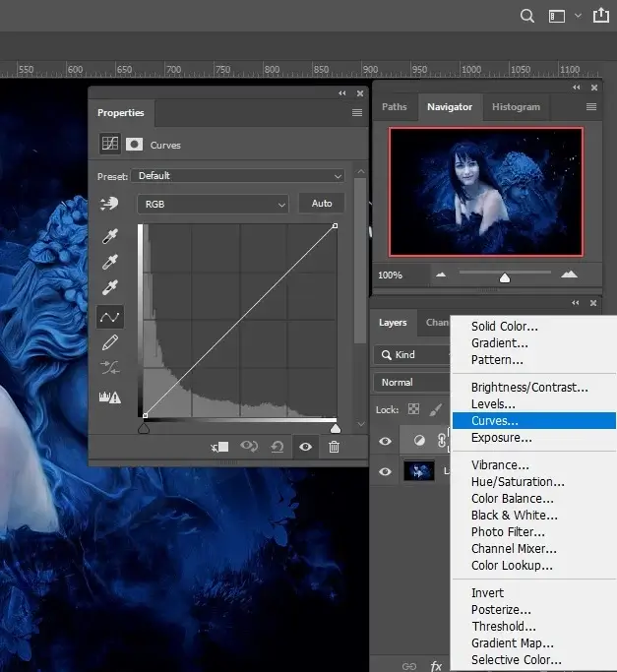Click the histogram warning recalculate icon

coord(110,397)
